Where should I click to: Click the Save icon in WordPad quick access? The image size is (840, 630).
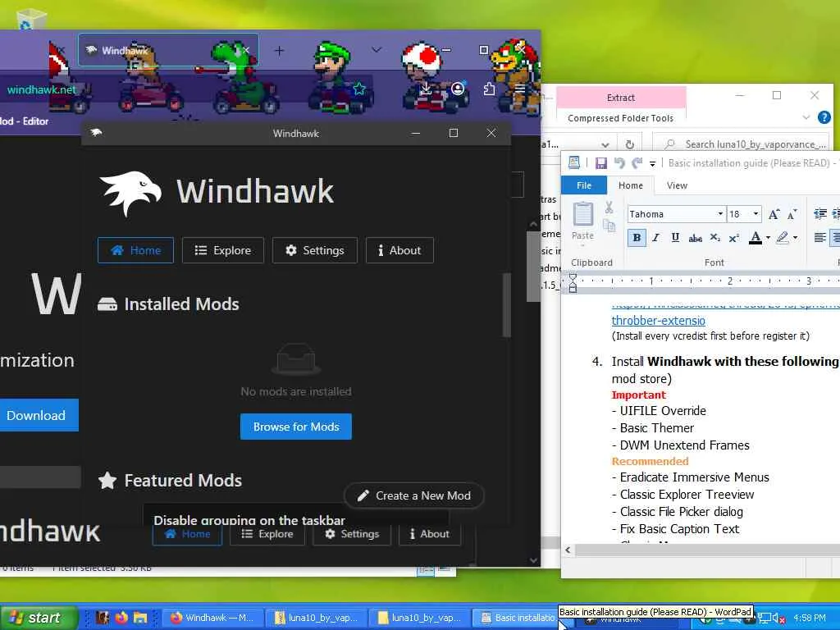point(600,163)
